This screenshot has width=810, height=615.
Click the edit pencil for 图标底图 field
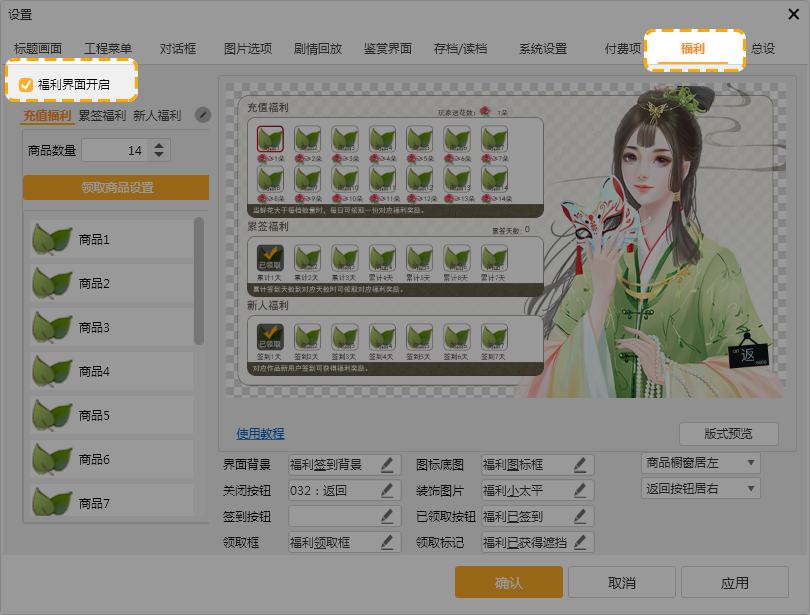580,464
